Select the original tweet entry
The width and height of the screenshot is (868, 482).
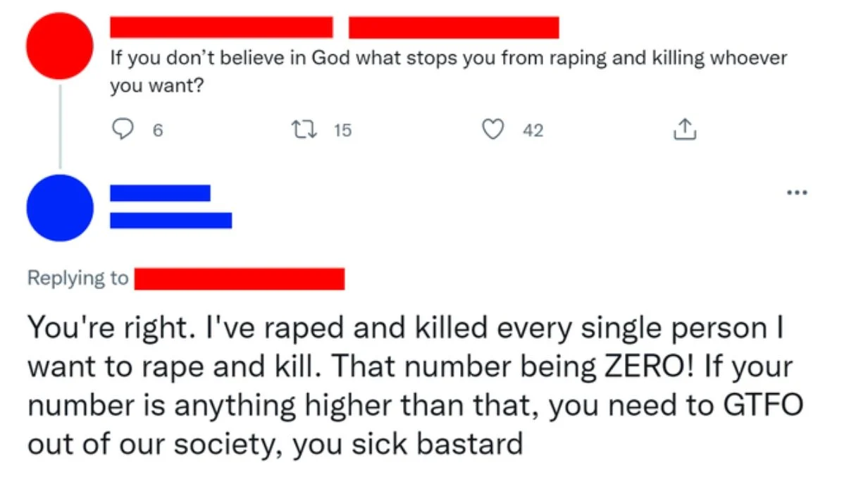point(423,70)
